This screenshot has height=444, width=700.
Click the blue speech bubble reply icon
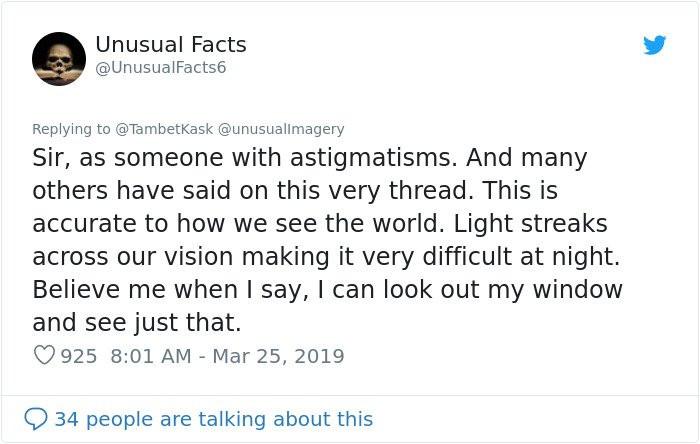point(35,419)
